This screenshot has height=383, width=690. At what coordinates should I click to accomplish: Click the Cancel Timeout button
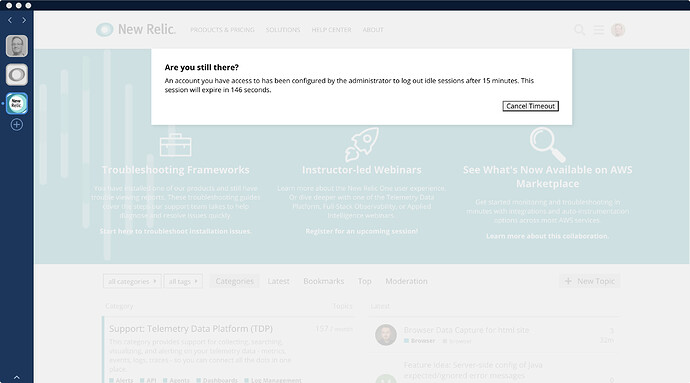[x=530, y=106]
